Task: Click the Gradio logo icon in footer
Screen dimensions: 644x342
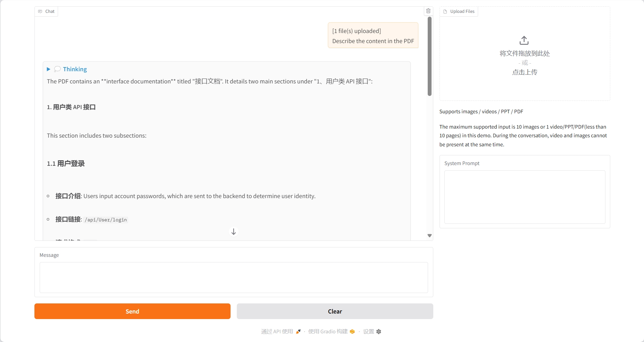Action: click(352, 332)
